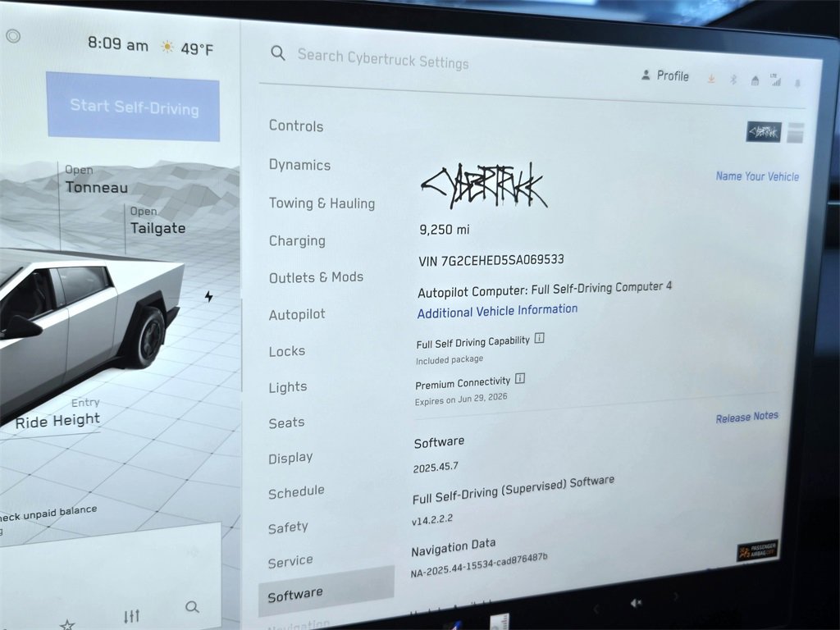Open the Profile menu
This screenshot has width=840, height=630.
tap(665, 75)
